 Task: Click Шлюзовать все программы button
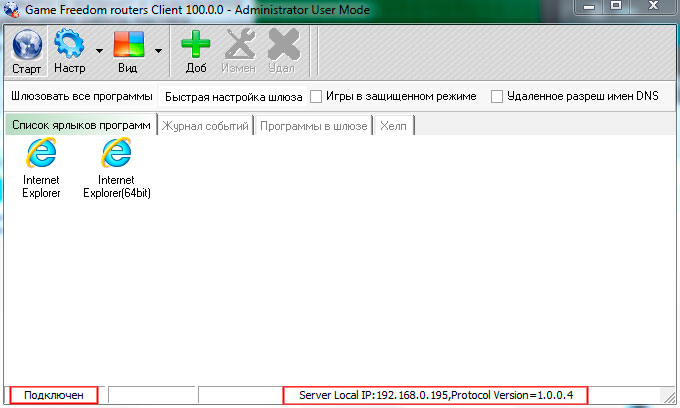click(82, 96)
